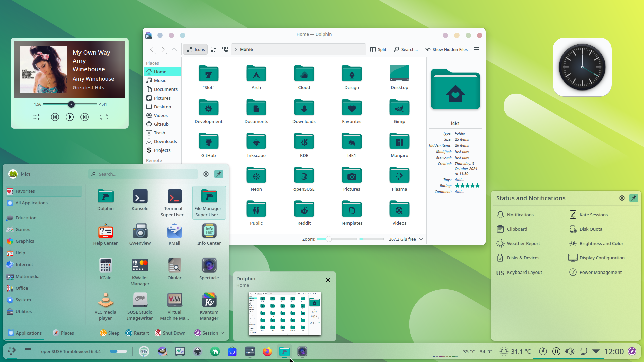Image resolution: width=644 pixels, height=362 pixels.
Task: Click the Dolphin zoom slider
Action: click(x=337, y=239)
